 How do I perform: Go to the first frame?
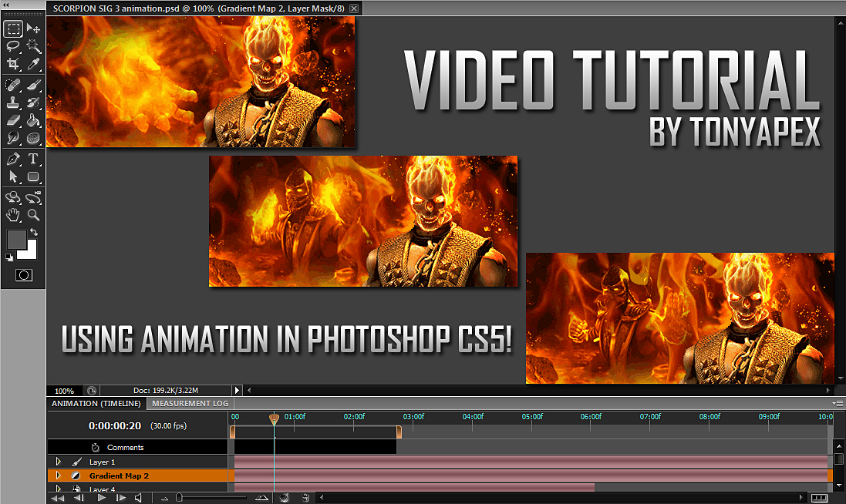[x=57, y=498]
